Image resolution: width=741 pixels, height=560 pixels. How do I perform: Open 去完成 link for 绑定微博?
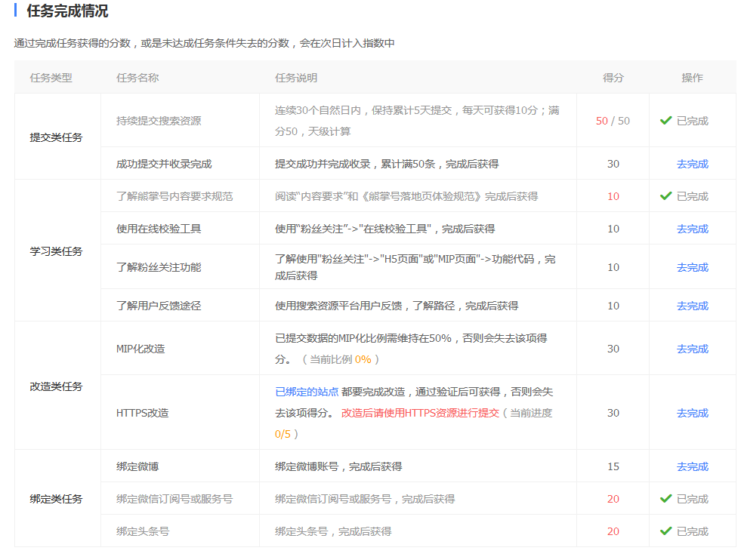pyautogui.click(x=693, y=466)
